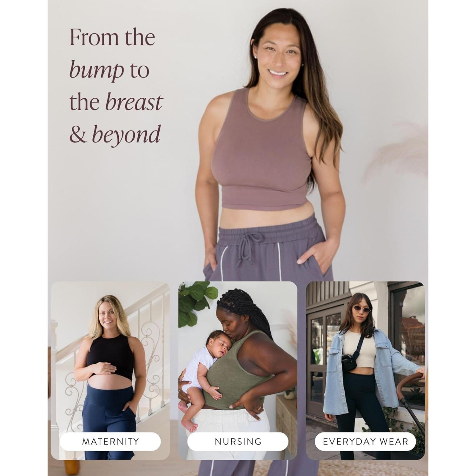Viewport: 476px width, 476px height.
Task: Click the EVERYDAY WEAR label pill
Action: [x=365, y=441]
